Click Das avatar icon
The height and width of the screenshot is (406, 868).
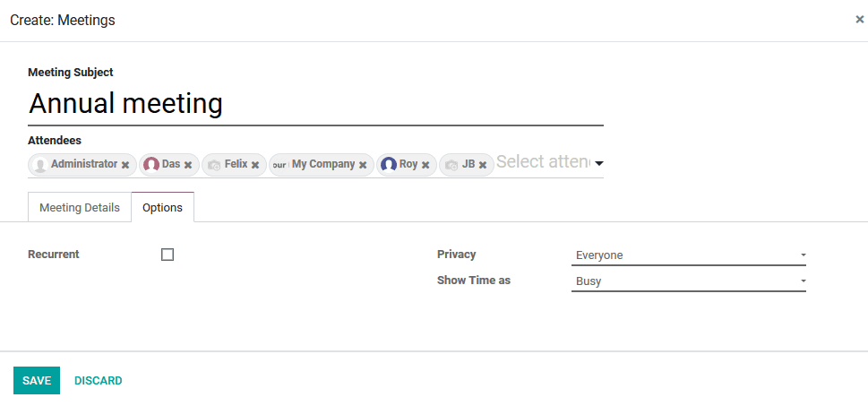(x=151, y=165)
